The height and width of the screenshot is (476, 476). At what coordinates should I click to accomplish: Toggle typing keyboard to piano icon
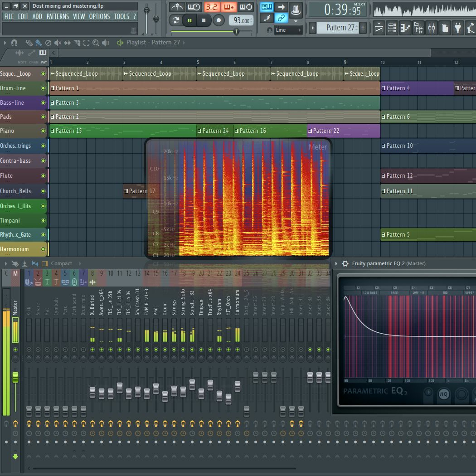tap(267, 7)
